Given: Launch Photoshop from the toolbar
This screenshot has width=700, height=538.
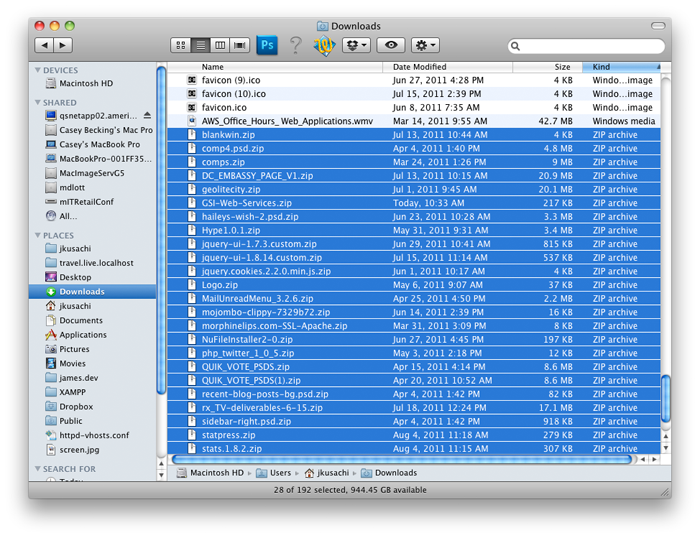Looking at the screenshot, I should tap(267, 45).
